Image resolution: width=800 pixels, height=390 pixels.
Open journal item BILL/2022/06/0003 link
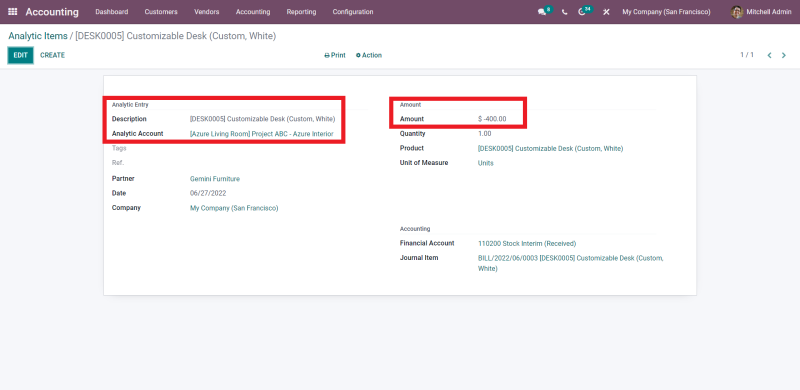(570, 263)
